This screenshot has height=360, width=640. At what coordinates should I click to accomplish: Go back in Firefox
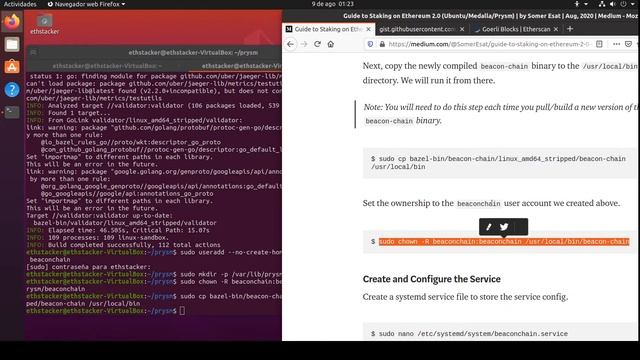pos(290,44)
